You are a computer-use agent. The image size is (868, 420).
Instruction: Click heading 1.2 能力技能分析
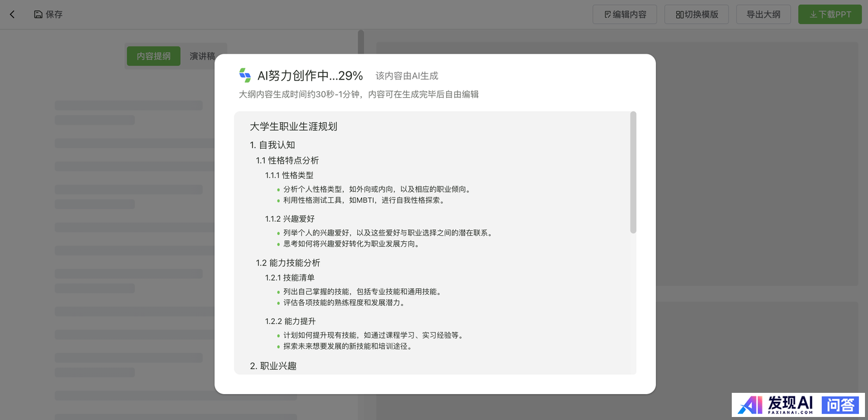[288, 263]
